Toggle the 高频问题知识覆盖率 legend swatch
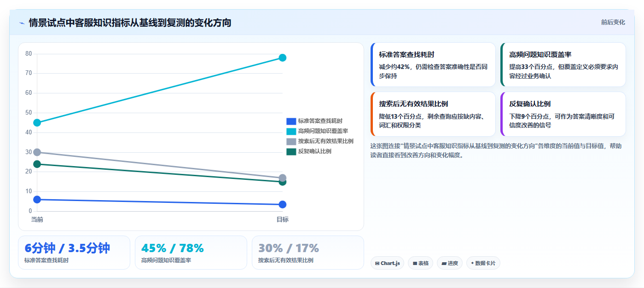Viewport: 644px width, 288px height. [x=291, y=131]
